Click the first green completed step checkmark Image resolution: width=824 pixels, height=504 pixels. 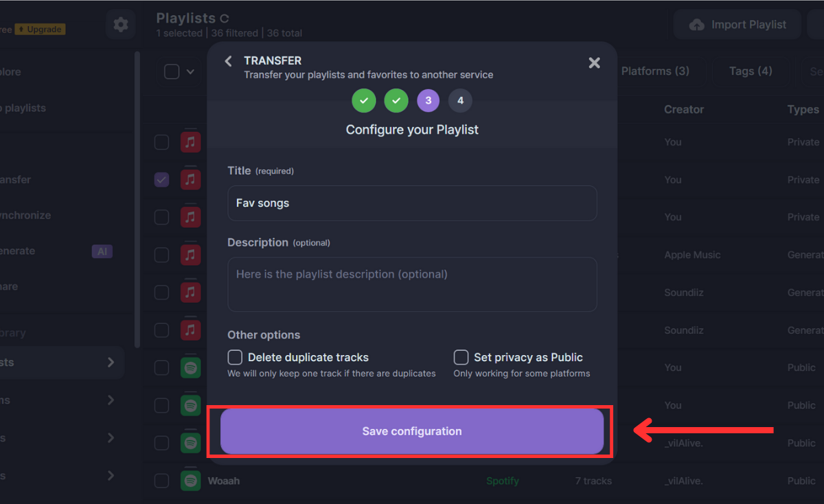tap(364, 101)
